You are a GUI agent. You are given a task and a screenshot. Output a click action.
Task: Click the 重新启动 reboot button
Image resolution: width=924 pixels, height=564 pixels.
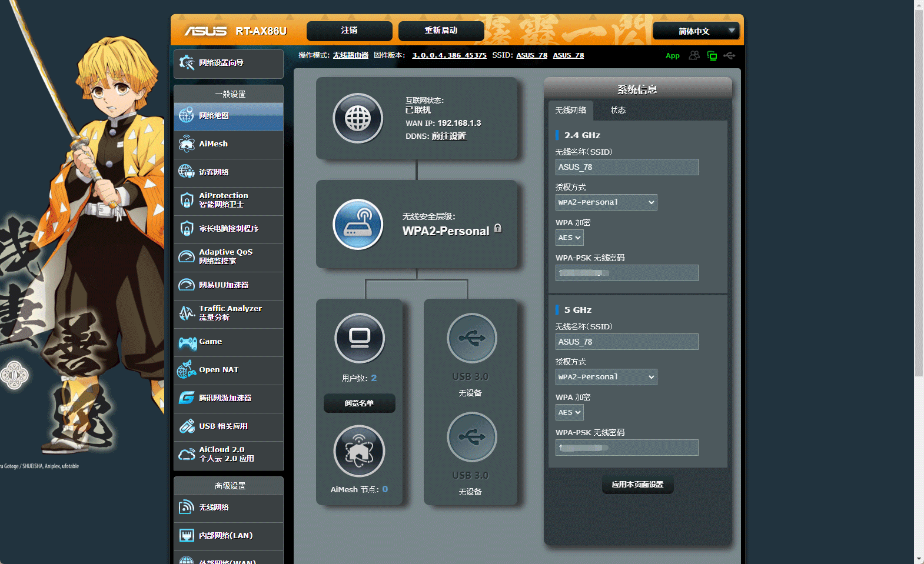[x=441, y=31]
